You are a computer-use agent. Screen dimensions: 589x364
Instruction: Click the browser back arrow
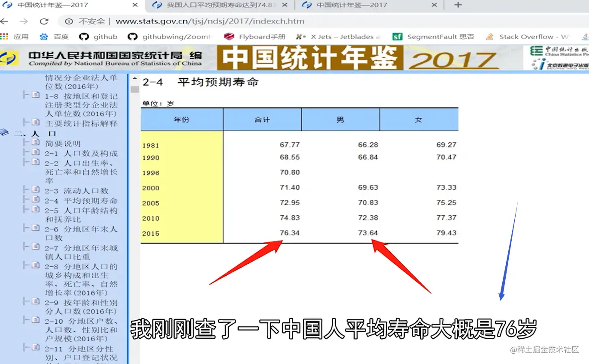[4, 21]
